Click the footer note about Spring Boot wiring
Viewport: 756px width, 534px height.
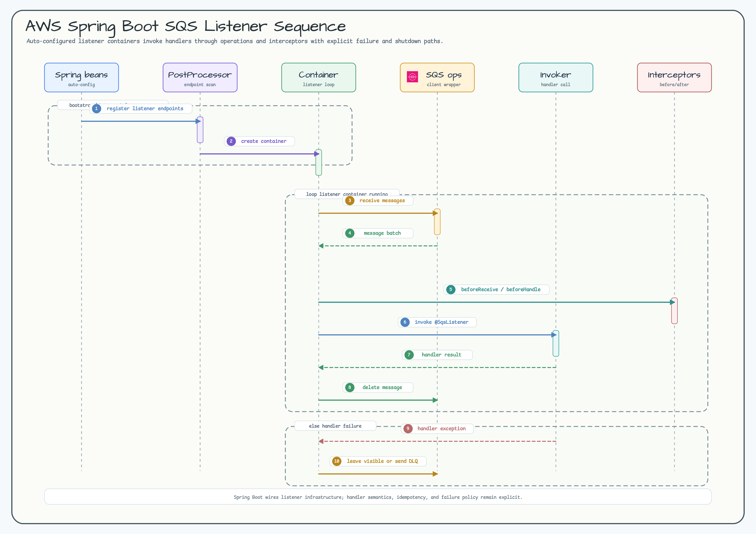378,497
